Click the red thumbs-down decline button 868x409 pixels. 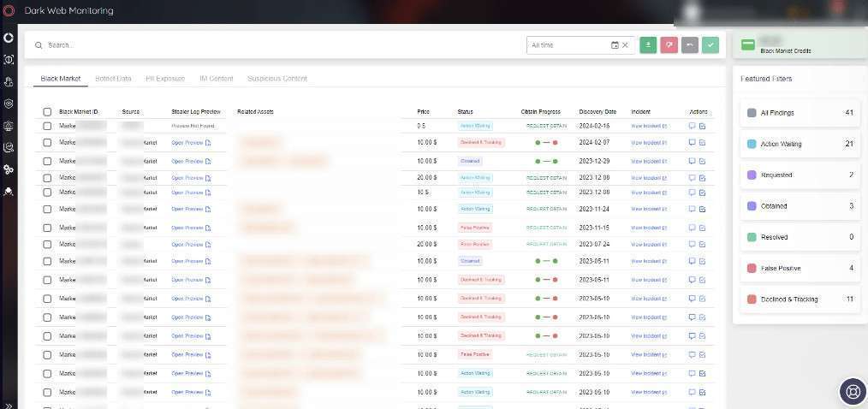(669, 44)
